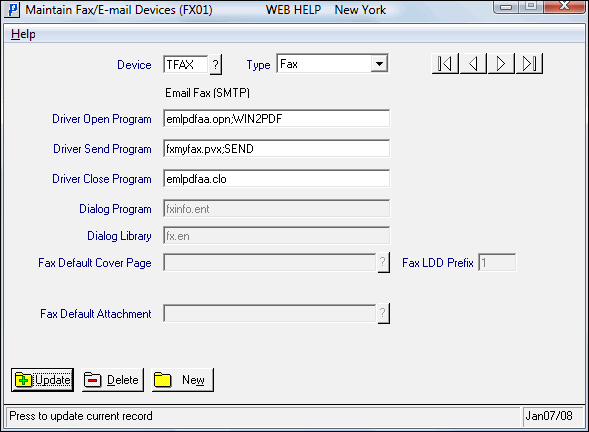Click the Update button
The width and height of the screenshot is (589, 432).
tap(42, 380)
